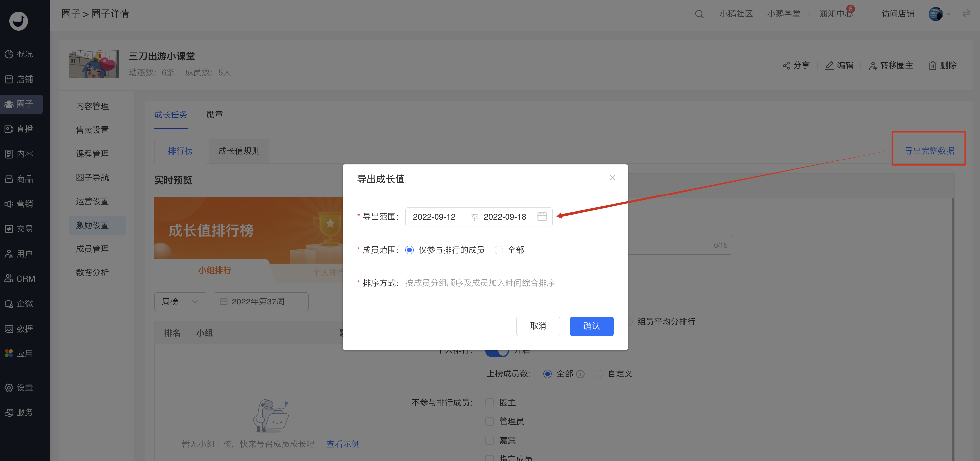Click 编辑 edit pencil button
The height and width of the screenshot is (461, 980).
pyautogui.click(x=839, y=65)
